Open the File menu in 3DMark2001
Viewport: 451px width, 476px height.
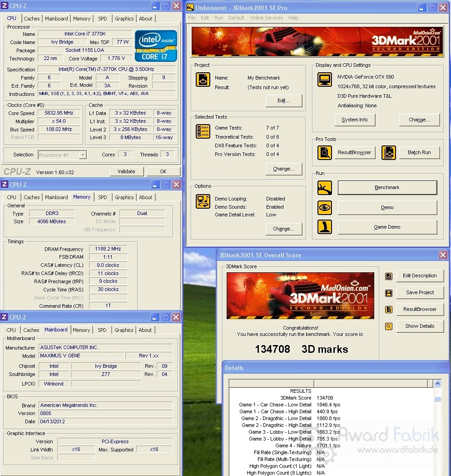[x=191, y=18]
